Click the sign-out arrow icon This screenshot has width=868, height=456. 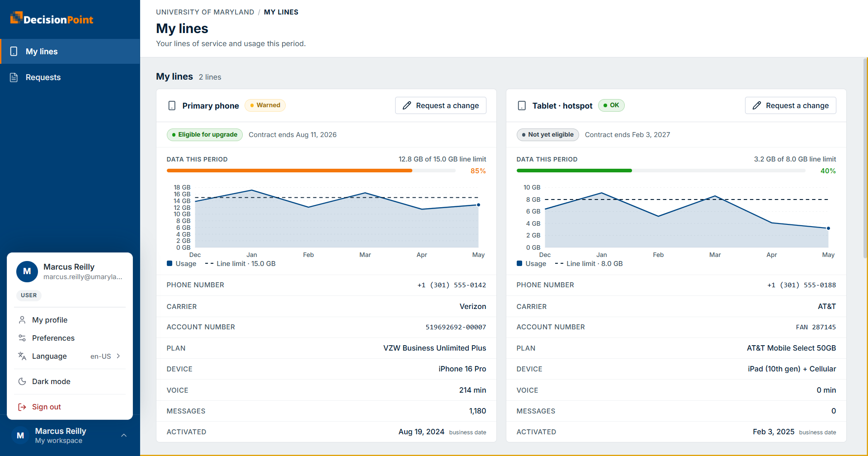coord(22,407)
